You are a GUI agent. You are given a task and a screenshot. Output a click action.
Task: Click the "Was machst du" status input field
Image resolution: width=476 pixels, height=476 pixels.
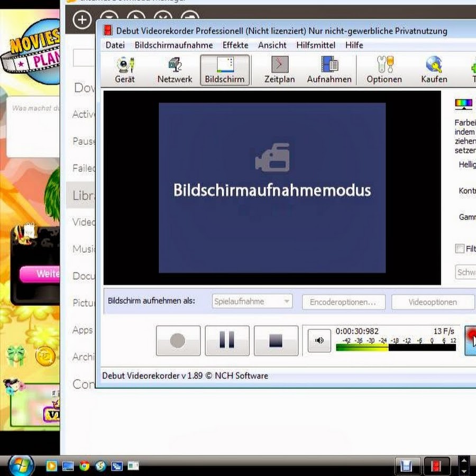click(33, 126)
